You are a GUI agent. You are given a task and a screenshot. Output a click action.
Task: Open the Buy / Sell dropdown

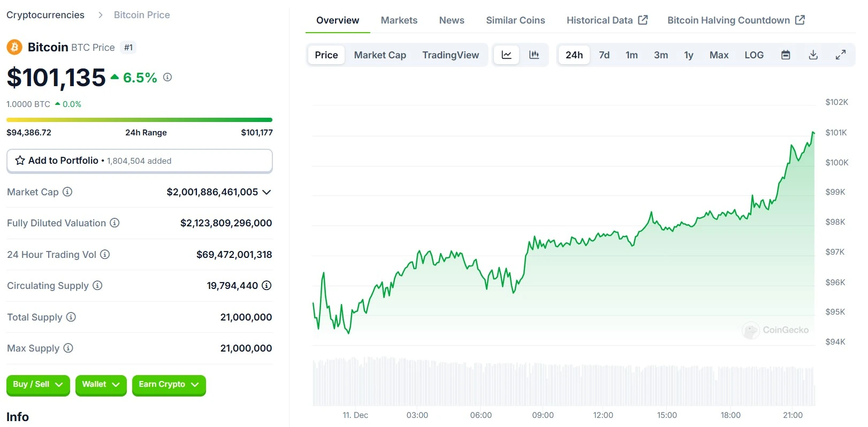click(38, 385)
